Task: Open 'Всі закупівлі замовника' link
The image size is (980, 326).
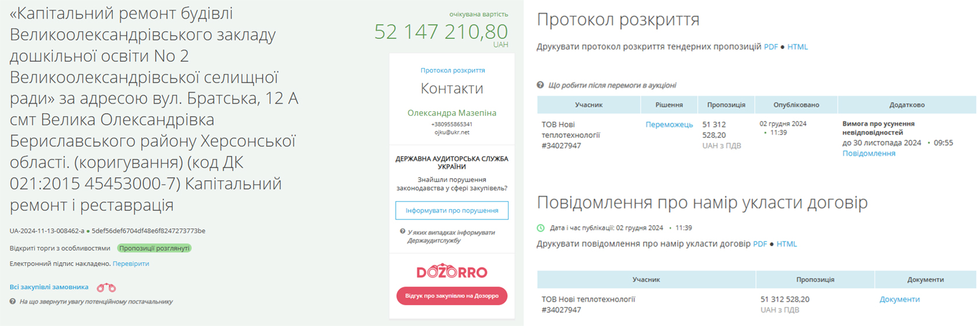Action: coord(49,287)
